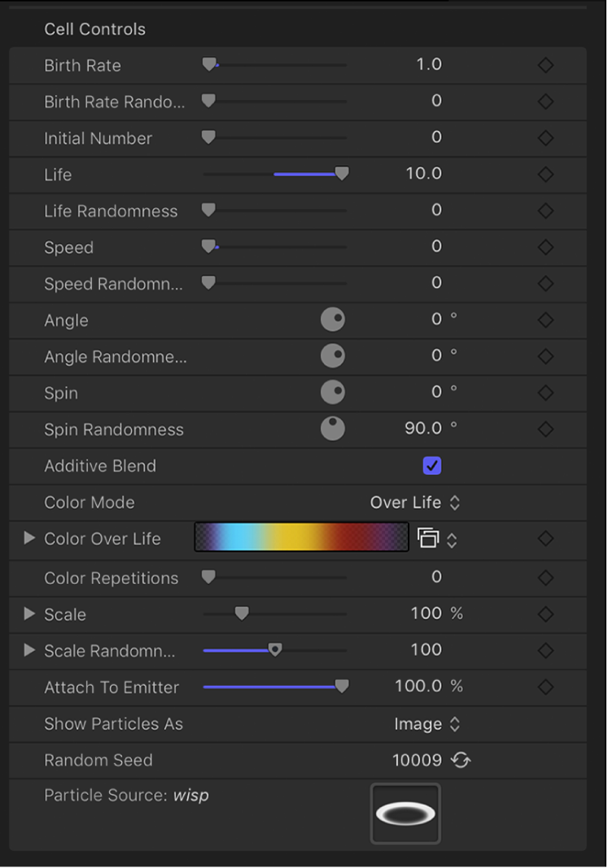
Task: Expand the Scale disclosure triangle
Action: [x=28, y=614]
